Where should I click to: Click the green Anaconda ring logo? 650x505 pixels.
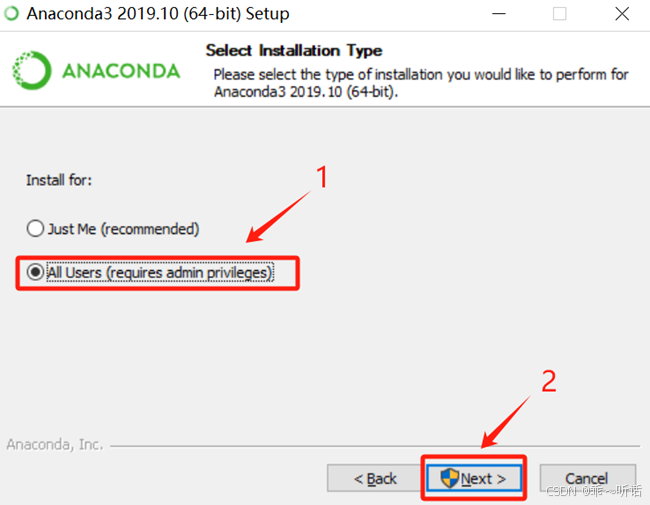(x=32, y=70)
